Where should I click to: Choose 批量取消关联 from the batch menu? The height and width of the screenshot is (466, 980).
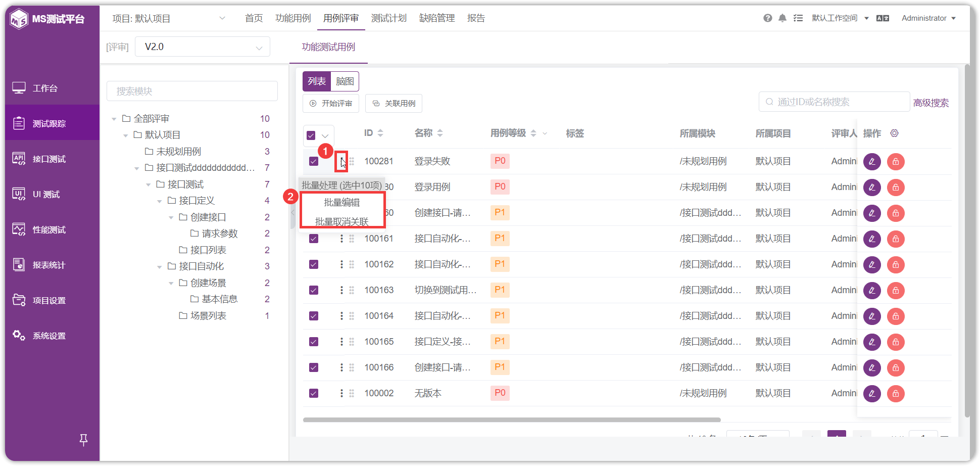342,221
